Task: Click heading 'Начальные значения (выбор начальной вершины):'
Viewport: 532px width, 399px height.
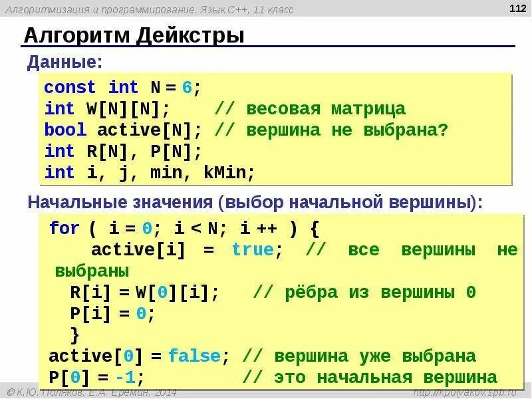Action: pyautogui.click(x=255, y=203)
